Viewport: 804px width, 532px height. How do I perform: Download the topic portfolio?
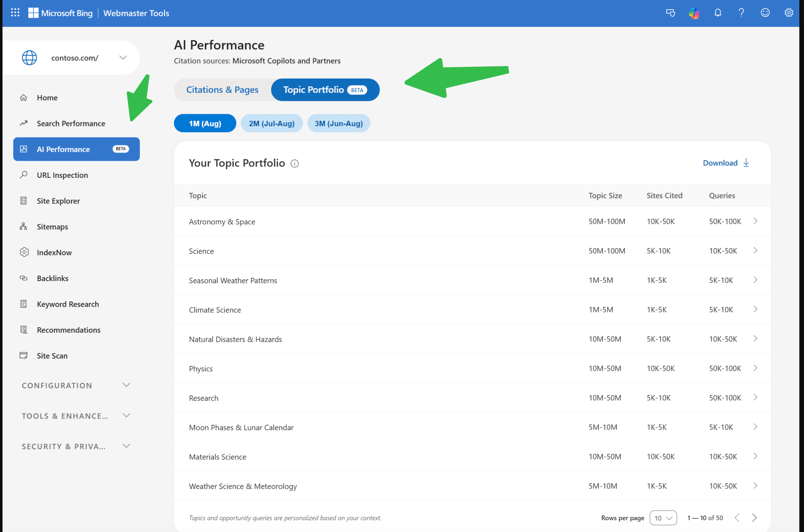coord(726,163)
